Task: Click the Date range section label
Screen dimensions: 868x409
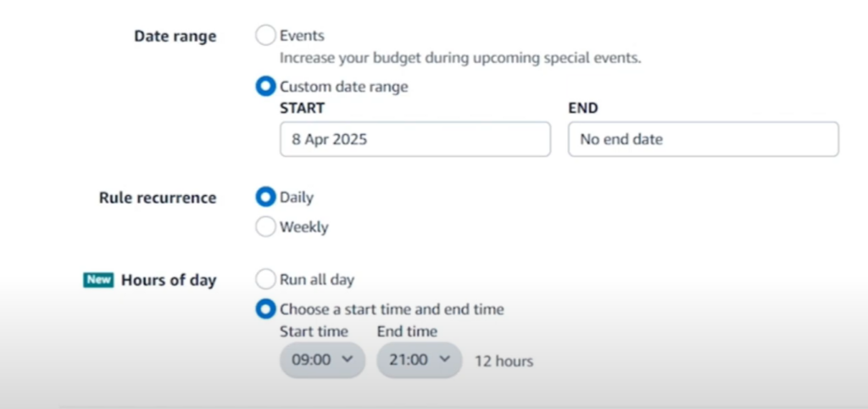Action: (175, 36)
